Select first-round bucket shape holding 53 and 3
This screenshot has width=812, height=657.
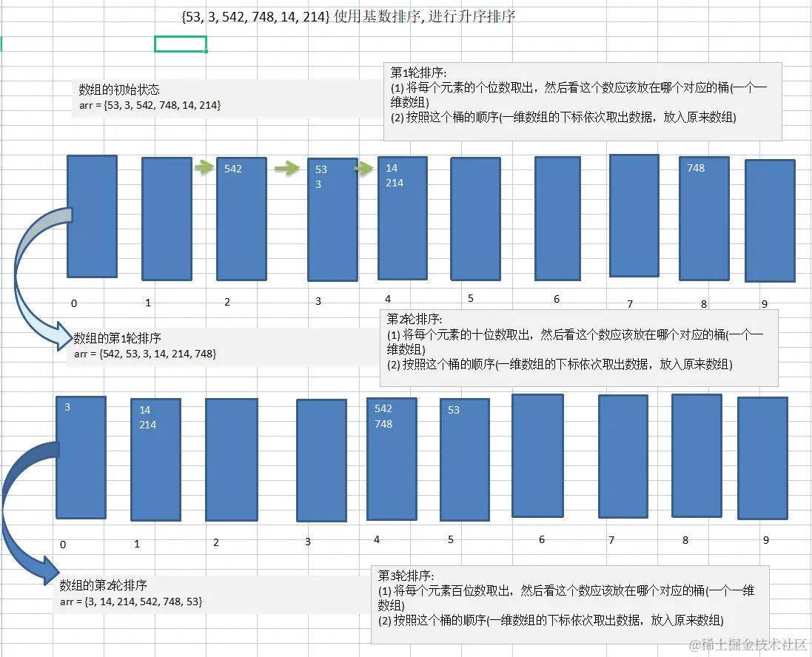[x=332, y=220]
